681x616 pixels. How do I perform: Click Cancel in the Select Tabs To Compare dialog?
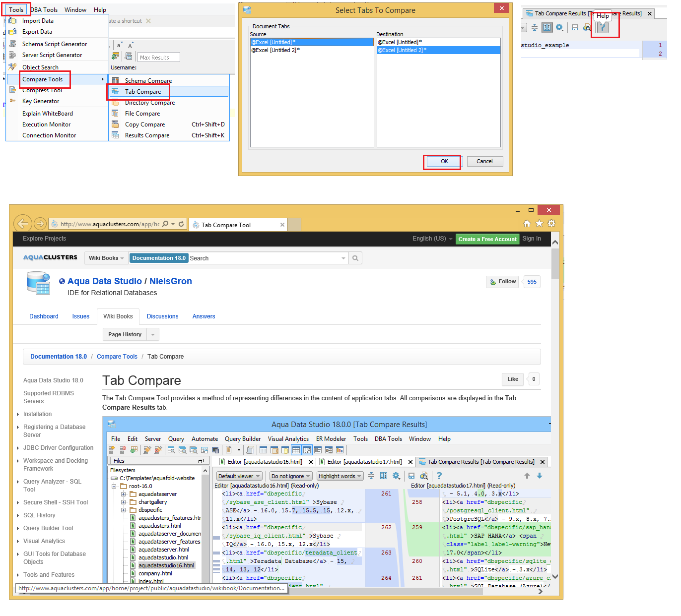coord(484,161)
